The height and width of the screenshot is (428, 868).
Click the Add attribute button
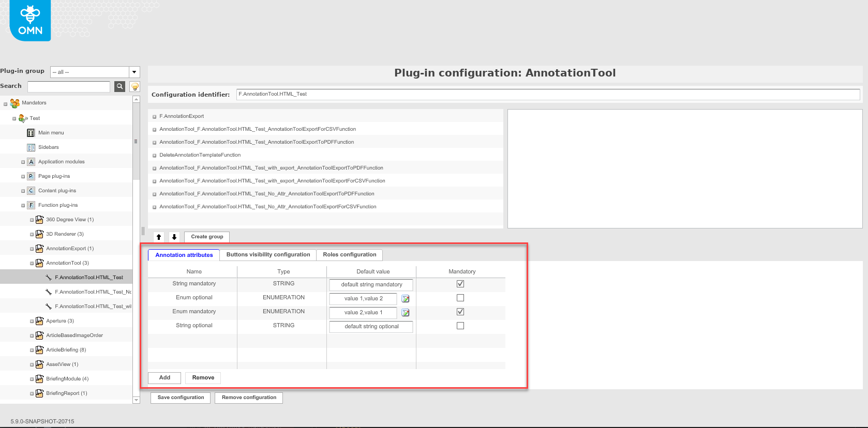point(164,378)
